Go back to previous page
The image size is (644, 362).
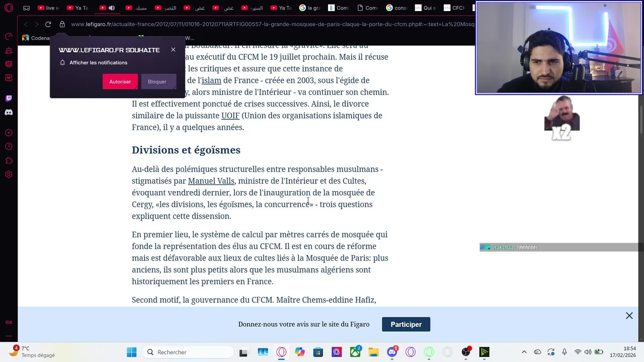tap(26, 24)
